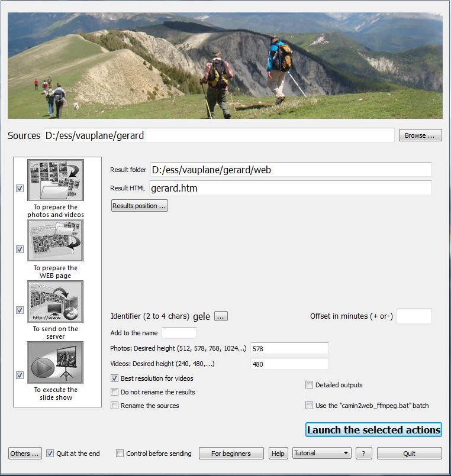
Task: Toggle Best resolution for videos
Action: pyautogui.click(x=115, y=378)
